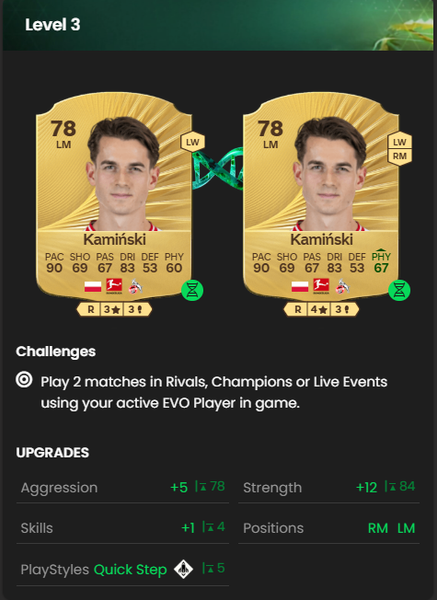This screenshot has height=600, width=437.
Task: Click the LW position badge on left card
Action: pyautogui.click(x=192, y=142)
